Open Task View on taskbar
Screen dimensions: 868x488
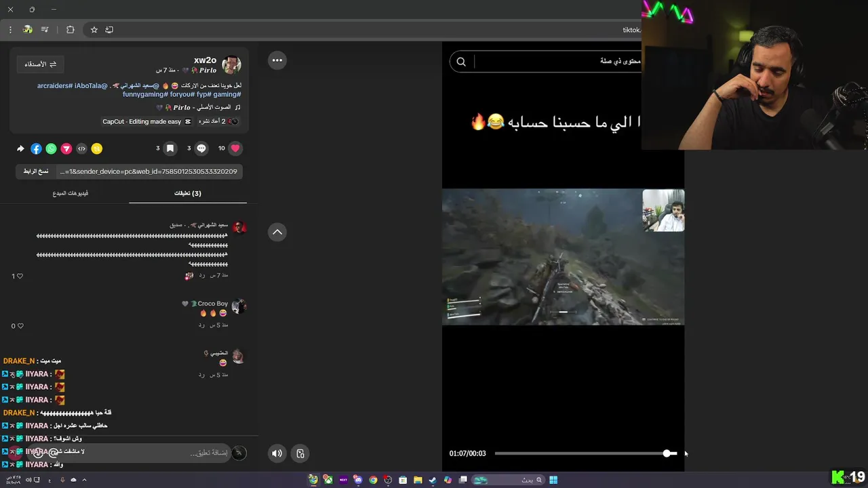(x=463, y=480)
